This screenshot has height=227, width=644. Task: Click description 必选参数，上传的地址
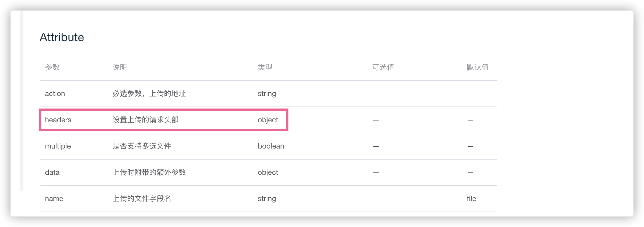pos(149,94)
